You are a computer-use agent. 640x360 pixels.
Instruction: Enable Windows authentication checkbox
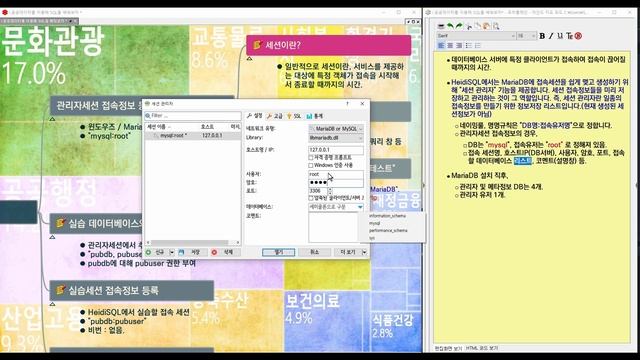click(x=311, y=165)
